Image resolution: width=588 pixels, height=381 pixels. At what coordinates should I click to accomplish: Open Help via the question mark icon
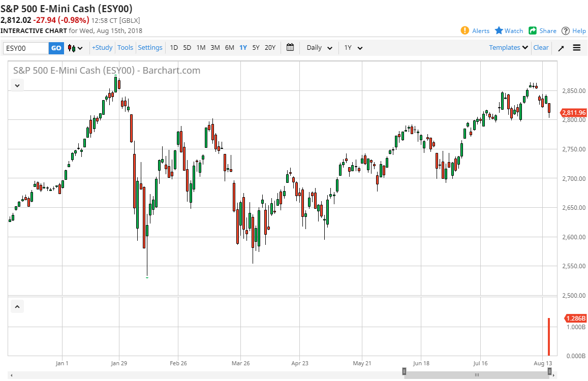[566, 30]
